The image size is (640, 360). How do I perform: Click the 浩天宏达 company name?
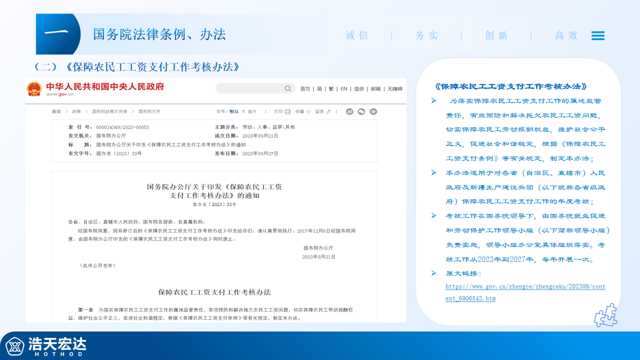point(58,344)
